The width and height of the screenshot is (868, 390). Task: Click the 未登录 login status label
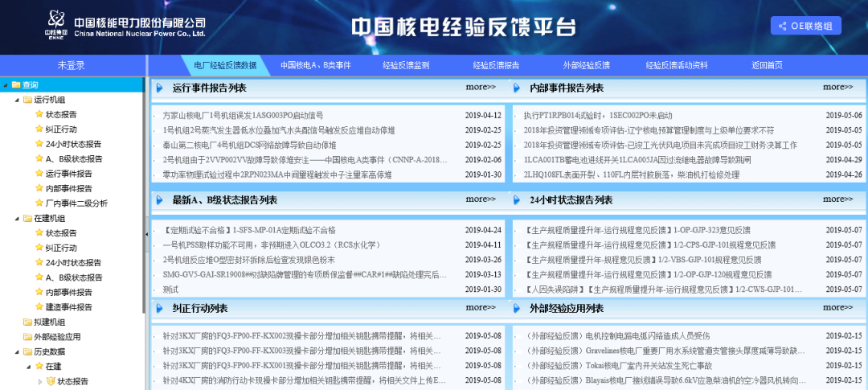tap(72, 66)
